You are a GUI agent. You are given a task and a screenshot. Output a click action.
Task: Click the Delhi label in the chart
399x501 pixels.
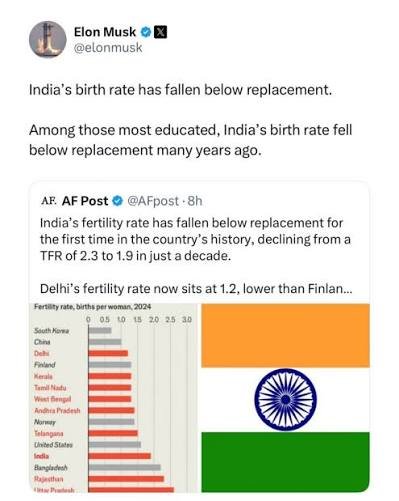click(42, 353)
